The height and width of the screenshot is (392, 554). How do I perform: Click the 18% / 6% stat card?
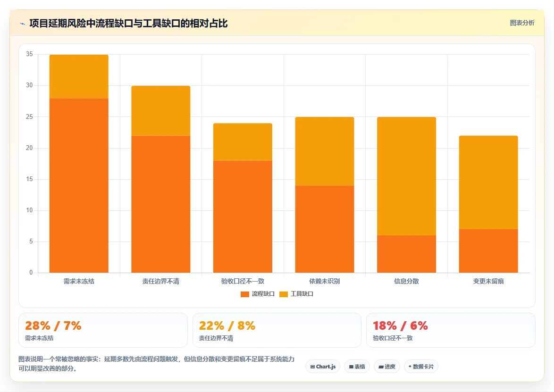pyautogui.click(x=451, y=330)
